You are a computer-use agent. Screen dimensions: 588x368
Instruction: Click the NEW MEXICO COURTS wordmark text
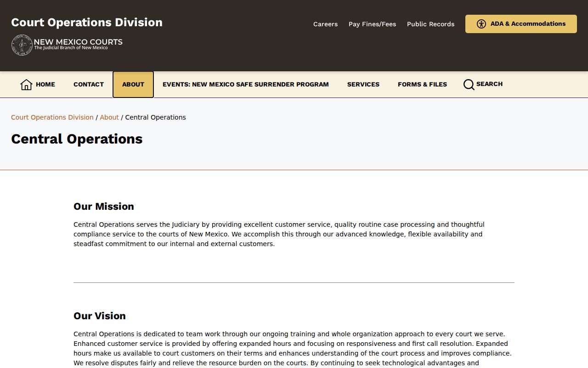78,42
